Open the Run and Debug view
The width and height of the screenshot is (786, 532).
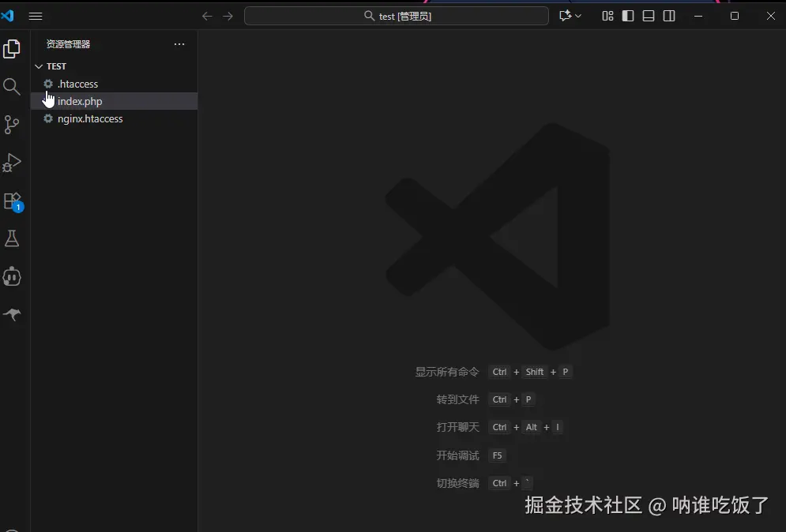12,163
